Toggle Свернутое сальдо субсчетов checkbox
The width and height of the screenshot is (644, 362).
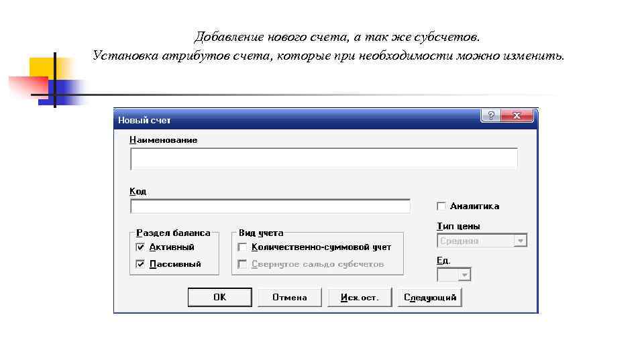pos(242,264)
